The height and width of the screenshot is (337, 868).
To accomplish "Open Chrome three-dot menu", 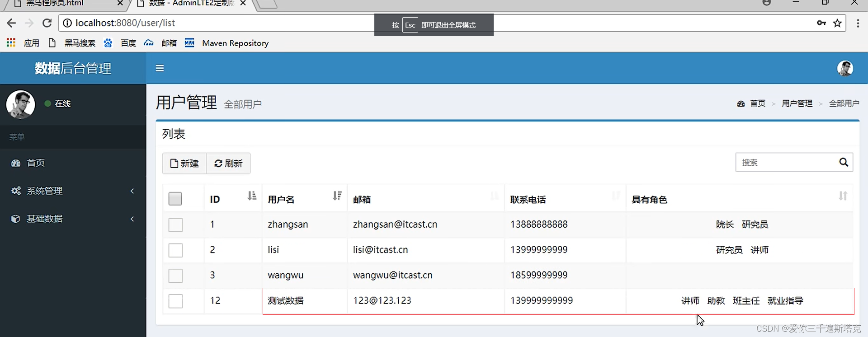I will (858, 23).
